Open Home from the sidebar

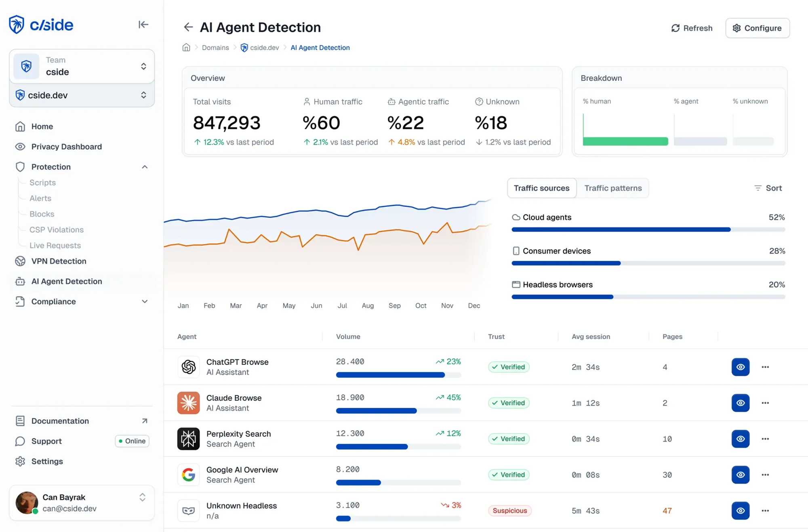[42, 126]
